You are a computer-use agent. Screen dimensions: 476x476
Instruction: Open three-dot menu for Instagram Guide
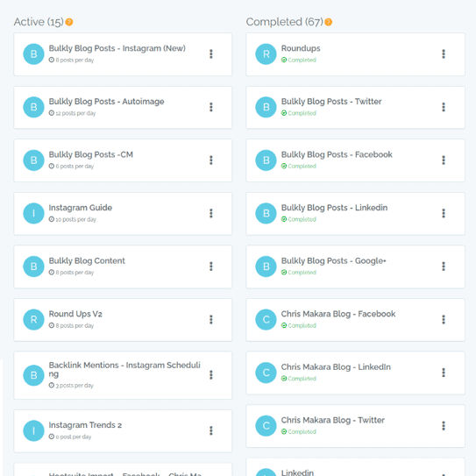coord(211,213)
